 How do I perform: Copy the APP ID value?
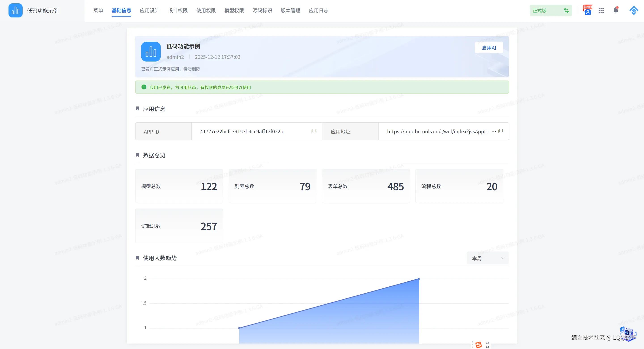[314, 131]
